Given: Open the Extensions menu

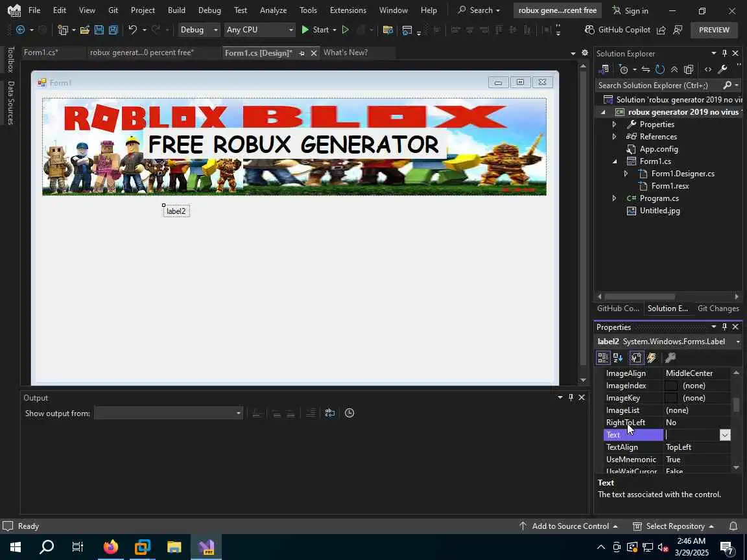Looking at the screenshot, I should [348, 10].
